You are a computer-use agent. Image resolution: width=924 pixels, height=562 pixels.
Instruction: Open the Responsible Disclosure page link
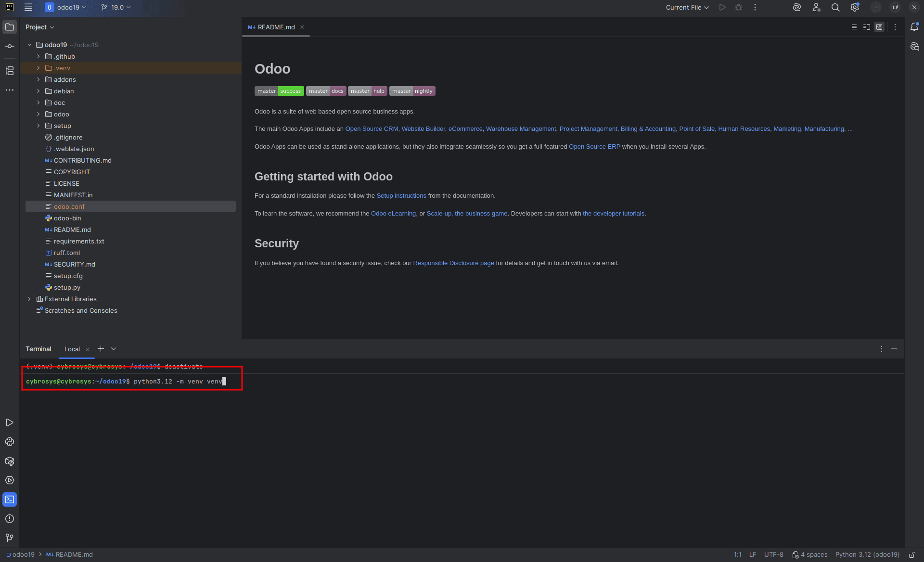[453, 263]
